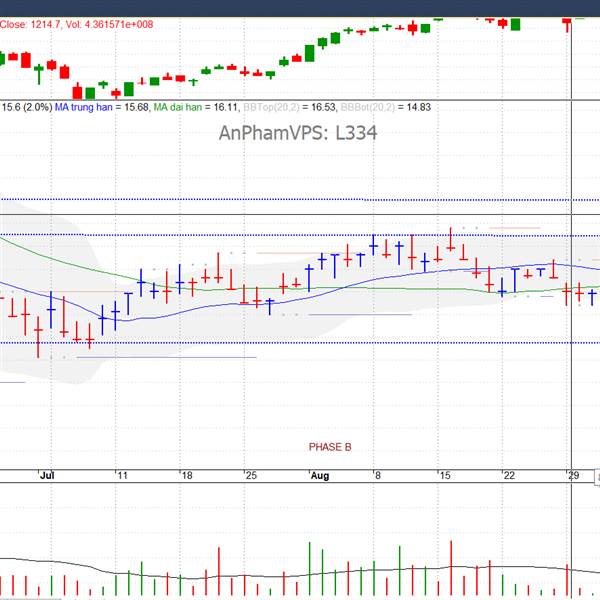The height and width of the screenshot is (600, 600).
Task: Click the Jul date axis label
Action: [47, 476]
